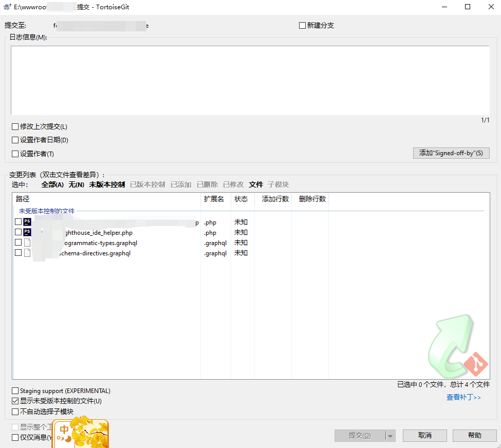
Task: Select the programmatic-types.graphql file name
Action: [x=101, y=243]
